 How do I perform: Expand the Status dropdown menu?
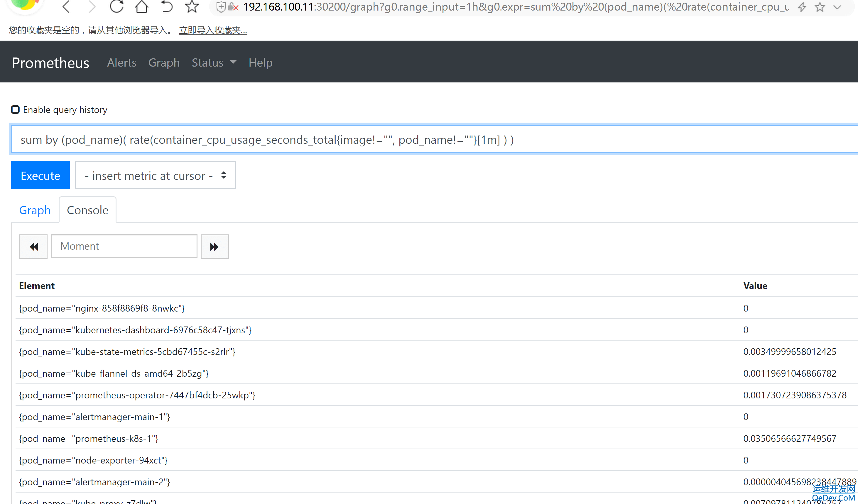pos(214,62)
